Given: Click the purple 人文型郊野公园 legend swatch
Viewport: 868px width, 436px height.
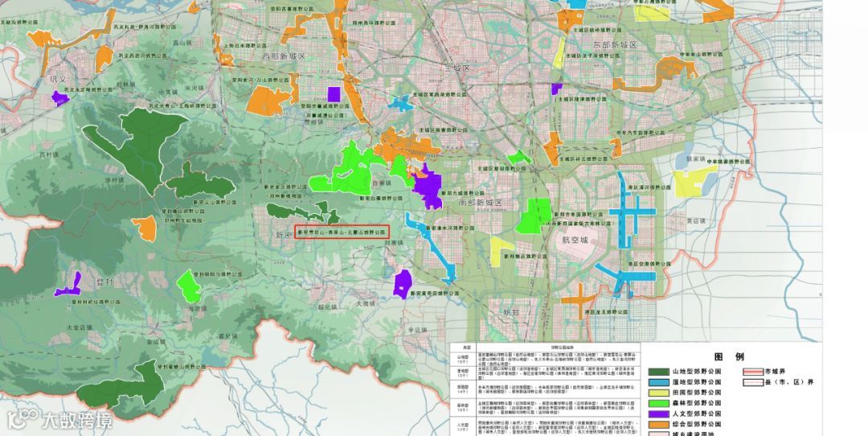Looking at the screenshot, I should [x=659, y=413].
